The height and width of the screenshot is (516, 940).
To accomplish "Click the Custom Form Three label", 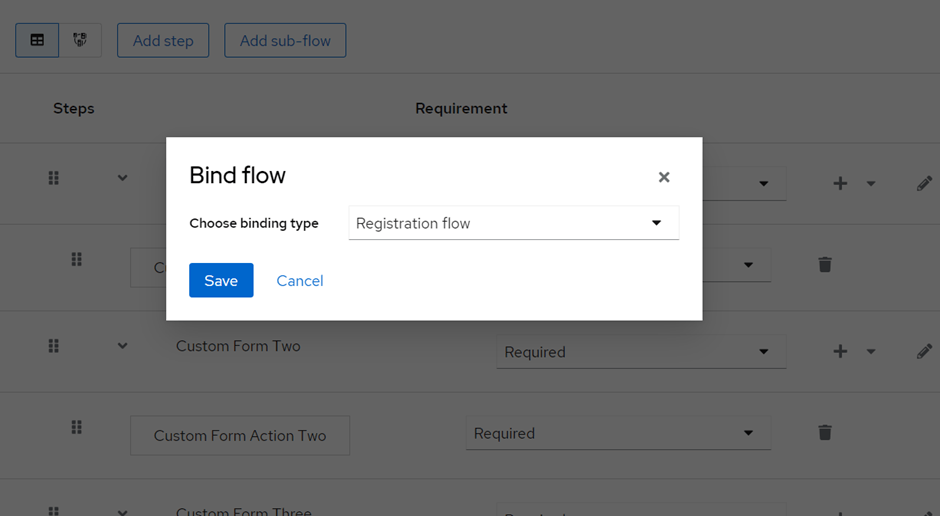I will coord(243,511).
